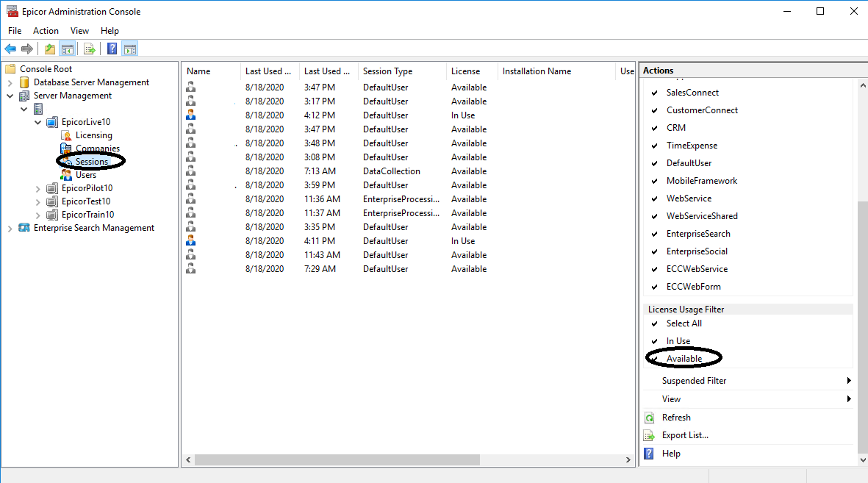Viewport: 868px width, 483px height.
Task: Expand the EpicorPilot10 tree node
Action: 37,187
